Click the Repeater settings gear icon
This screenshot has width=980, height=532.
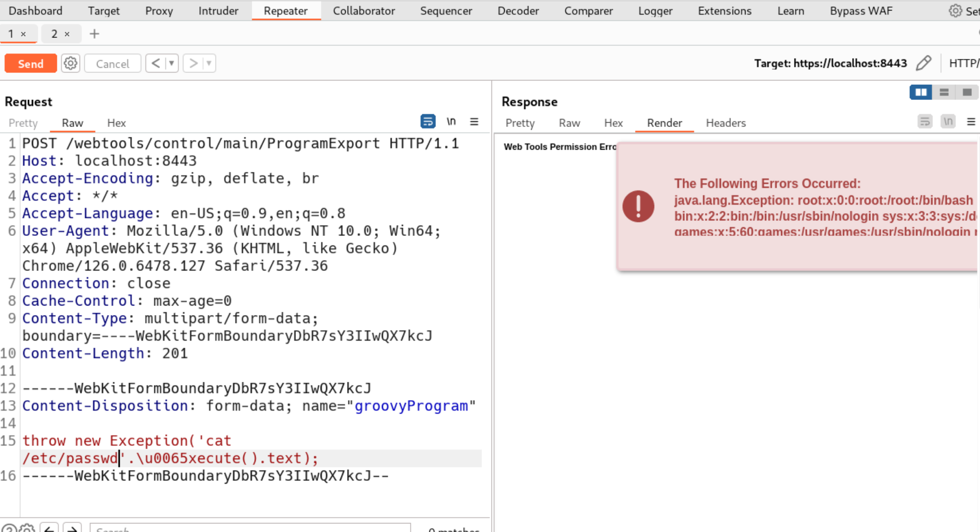click(x=71, y=63)
